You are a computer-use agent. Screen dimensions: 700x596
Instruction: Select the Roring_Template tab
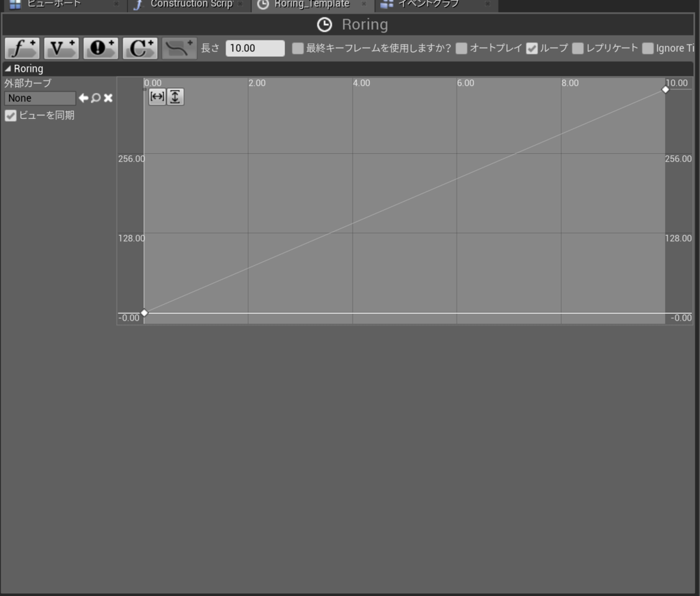(312, 4)
